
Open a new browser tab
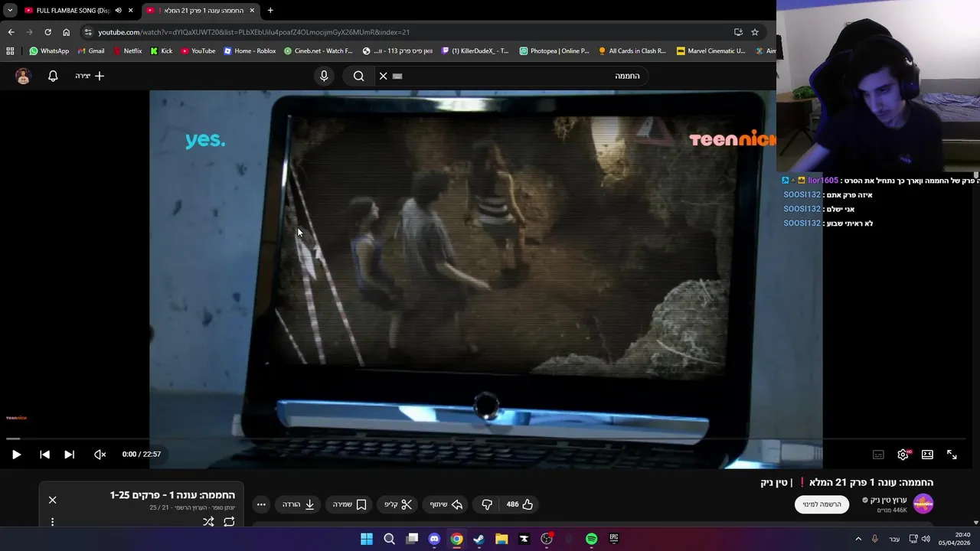point(270,10)
